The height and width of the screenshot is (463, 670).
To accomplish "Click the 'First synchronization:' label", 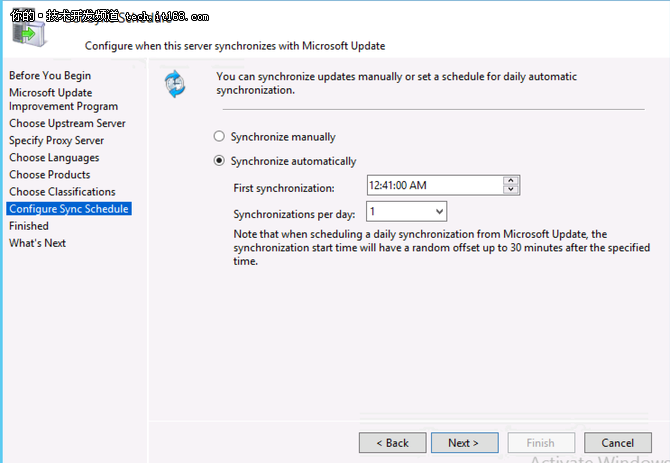I will point(284,188).
